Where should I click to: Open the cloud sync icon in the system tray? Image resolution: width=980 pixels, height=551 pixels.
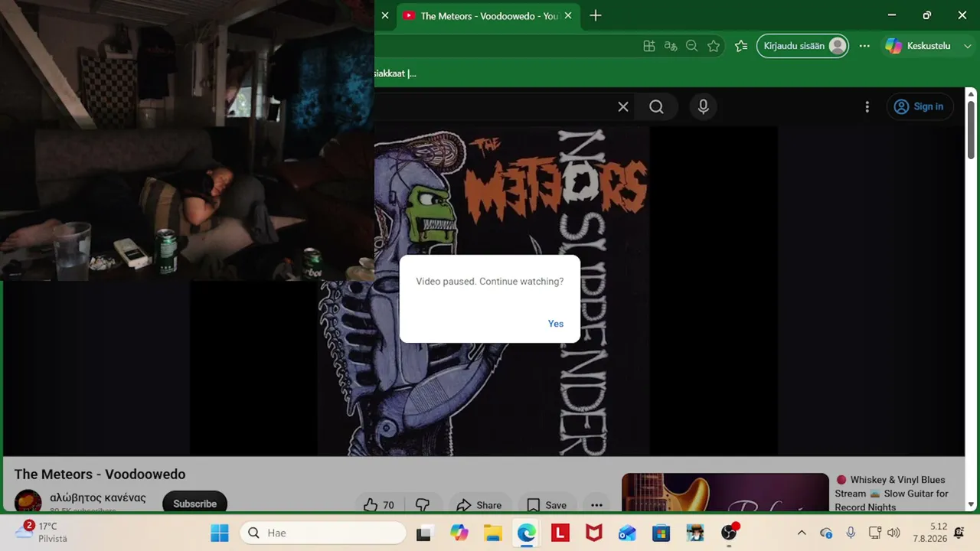(826, 533)
